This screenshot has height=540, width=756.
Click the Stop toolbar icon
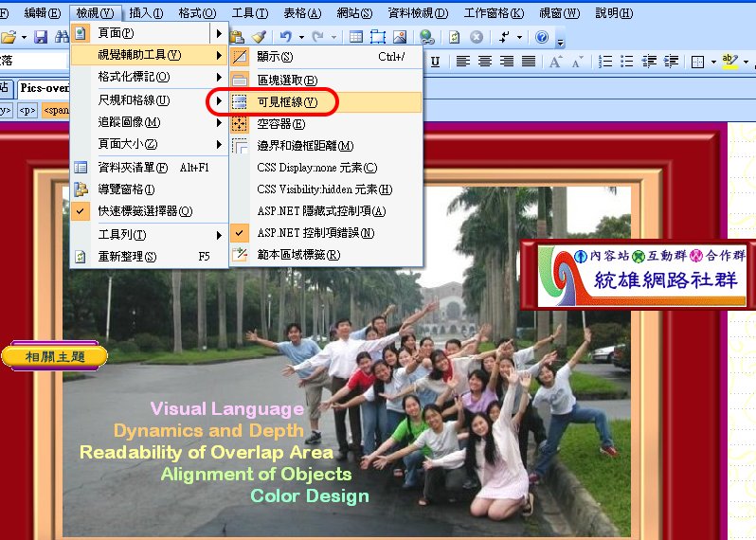tap(477, 37)
